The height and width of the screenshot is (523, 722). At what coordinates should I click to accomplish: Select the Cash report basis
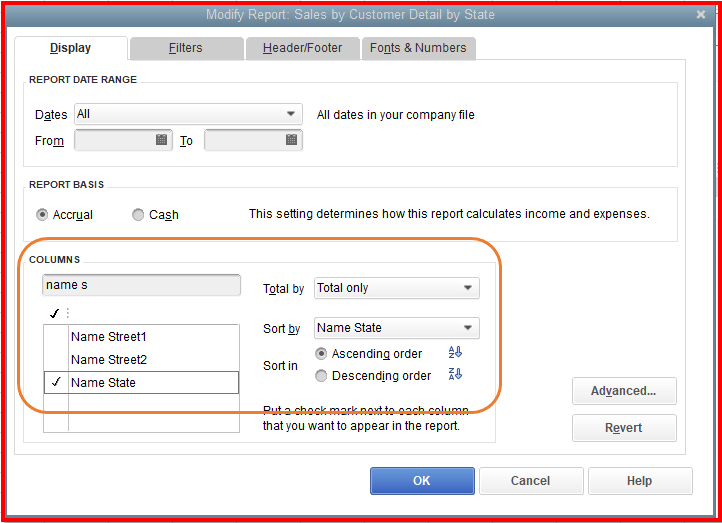tap(138, 214)
